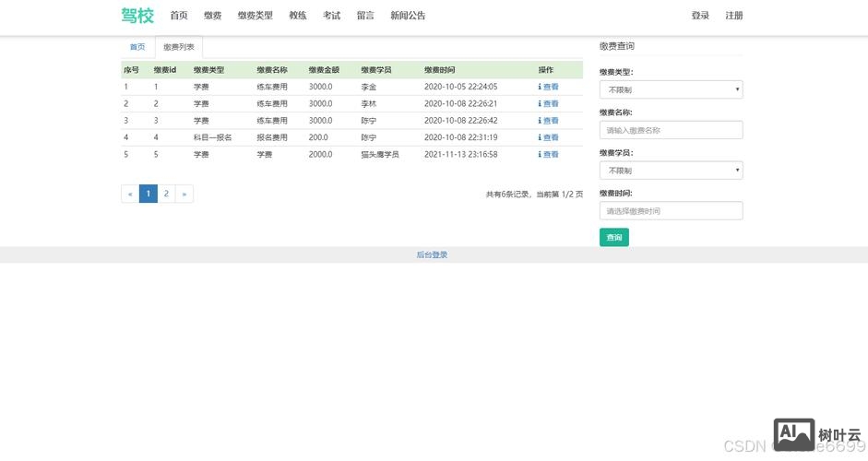Image resolution: width=868 pixels, height=461 pixels.
Task: Go to next page with » button
Action: [x=184, y=194]
